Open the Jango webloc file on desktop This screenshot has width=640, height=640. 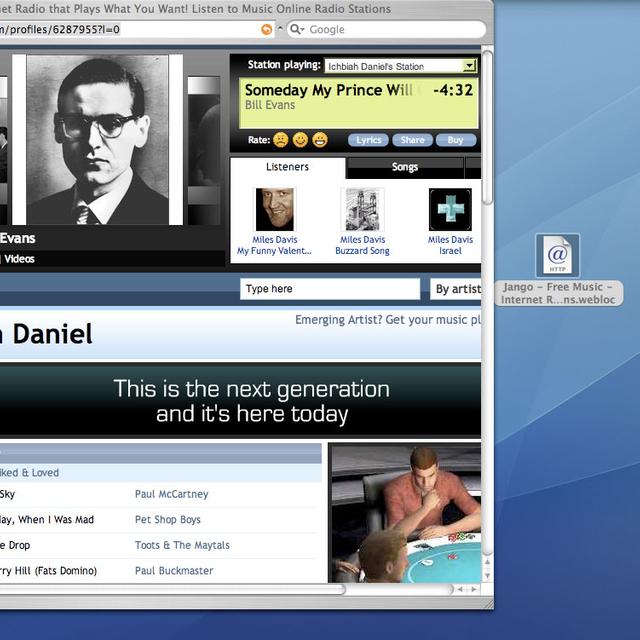pyautogui.click(x=558, y=269)
